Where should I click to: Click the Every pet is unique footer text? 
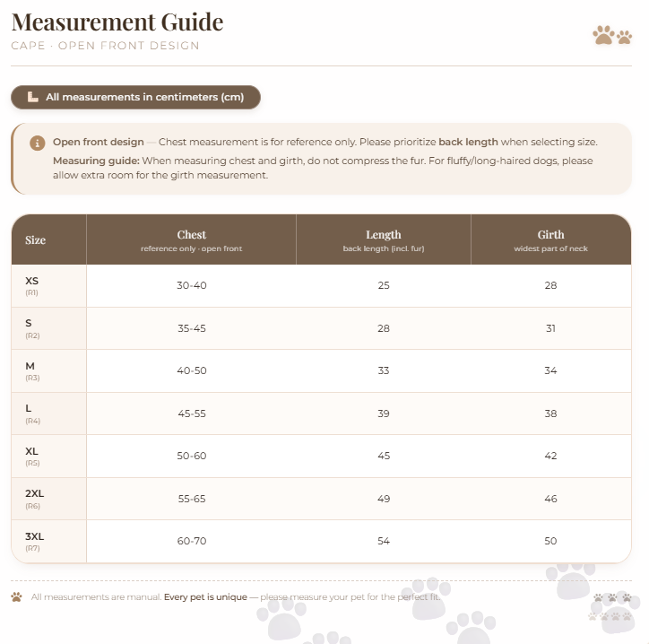(205, 596)
